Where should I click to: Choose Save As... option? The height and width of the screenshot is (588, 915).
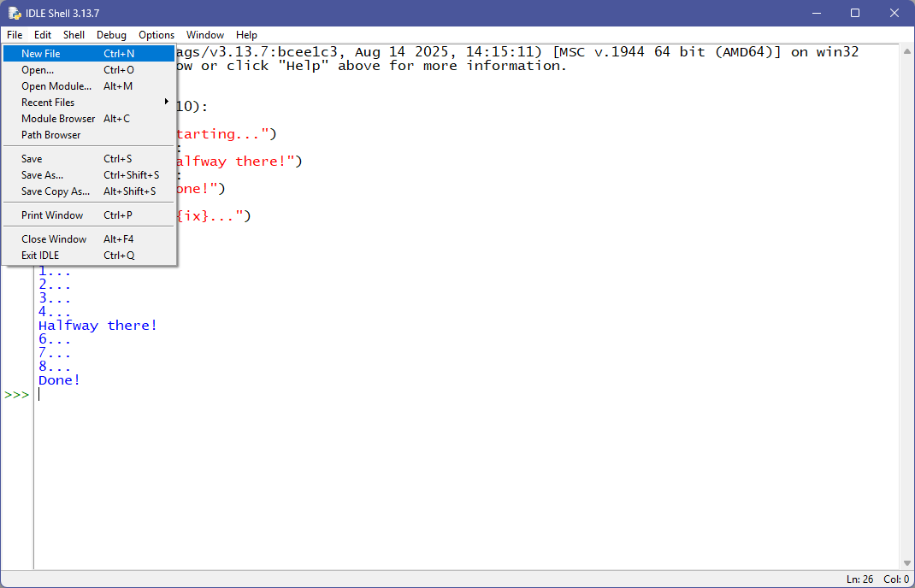click(42, 175)
